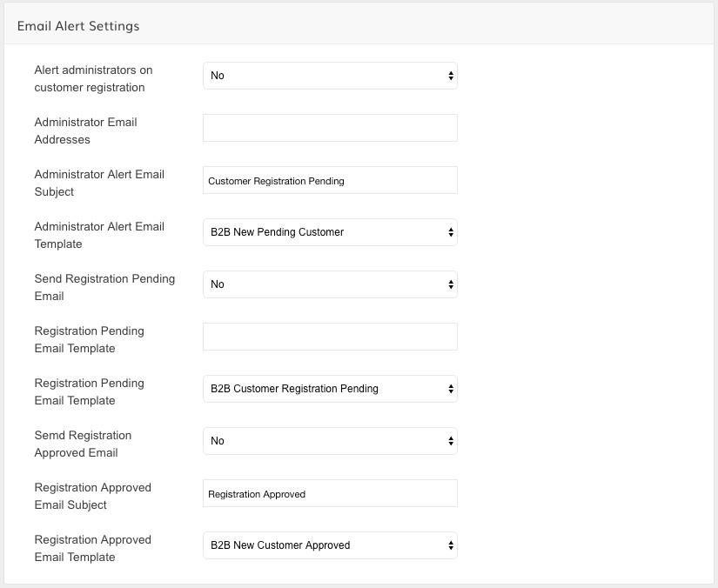
Task: Click the arrow icon on Administrator Alert Email Template select
Action: pos(451,232)
